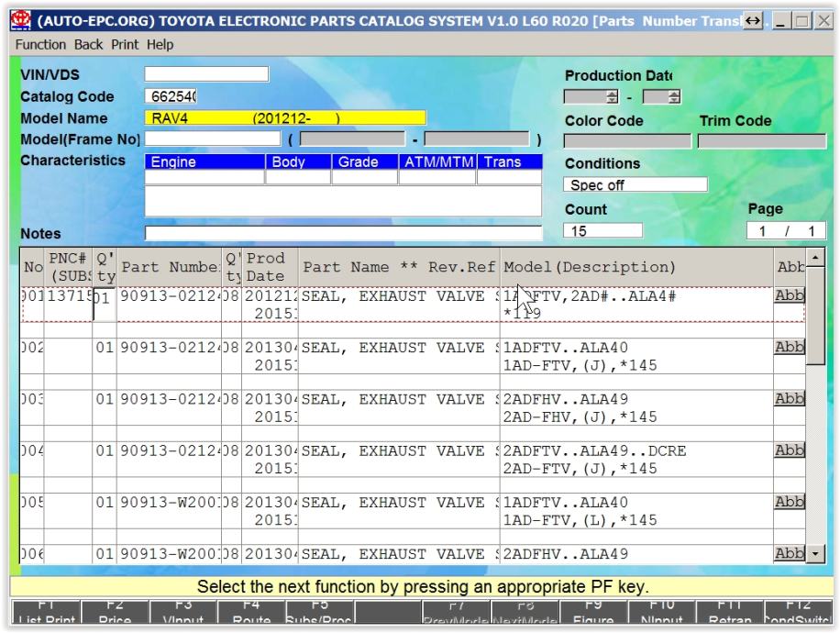840x633 pixels.
Task: Click the F1 List Print function button
Action: pyautogui.click(x=46, y=612)
